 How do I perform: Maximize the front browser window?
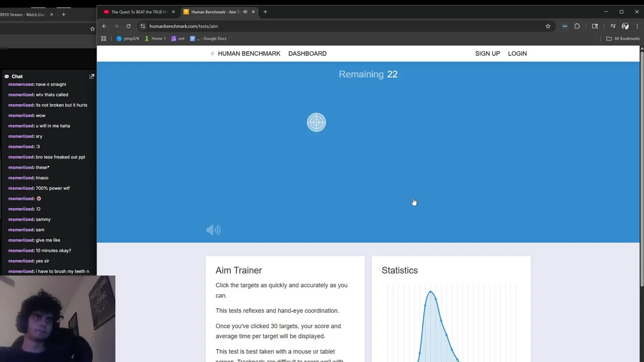[x=621, y=12]
